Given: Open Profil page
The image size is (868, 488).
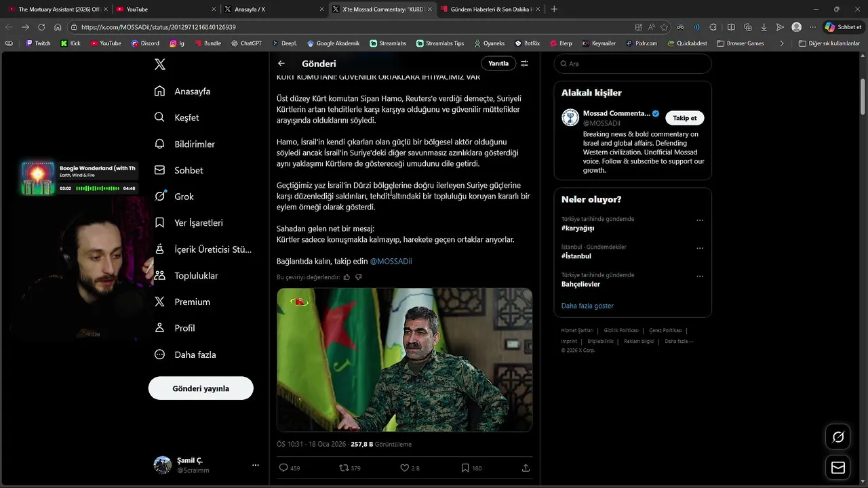Looking at the screenshot, I should coord(174,328).
